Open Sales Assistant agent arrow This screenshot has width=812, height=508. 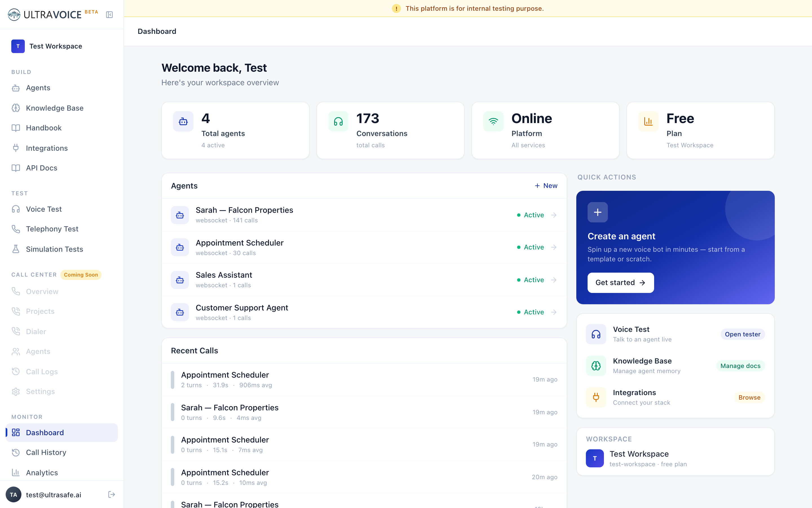tap(554, 280)
